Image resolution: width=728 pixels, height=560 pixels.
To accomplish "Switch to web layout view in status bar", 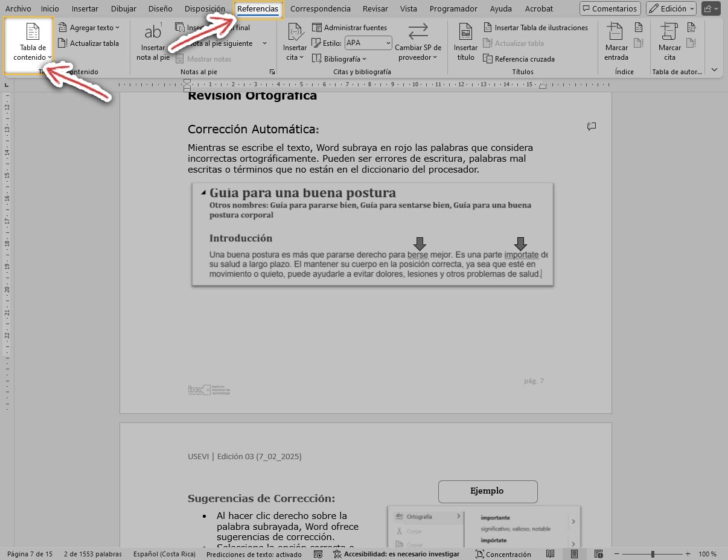I will [x=598, y=554].
